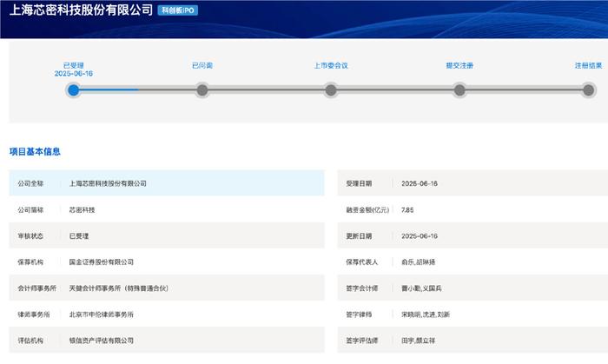The height and width of the screenshot is (364, 608).
Task: Click the 项目基本信息 section heading
Action: [35, 151]
